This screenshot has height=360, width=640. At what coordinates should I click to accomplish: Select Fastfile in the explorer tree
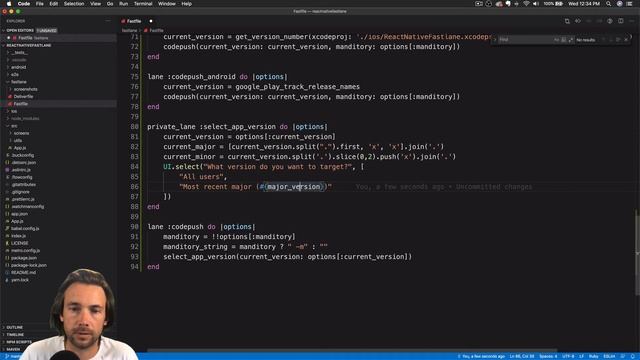[20, 104]
